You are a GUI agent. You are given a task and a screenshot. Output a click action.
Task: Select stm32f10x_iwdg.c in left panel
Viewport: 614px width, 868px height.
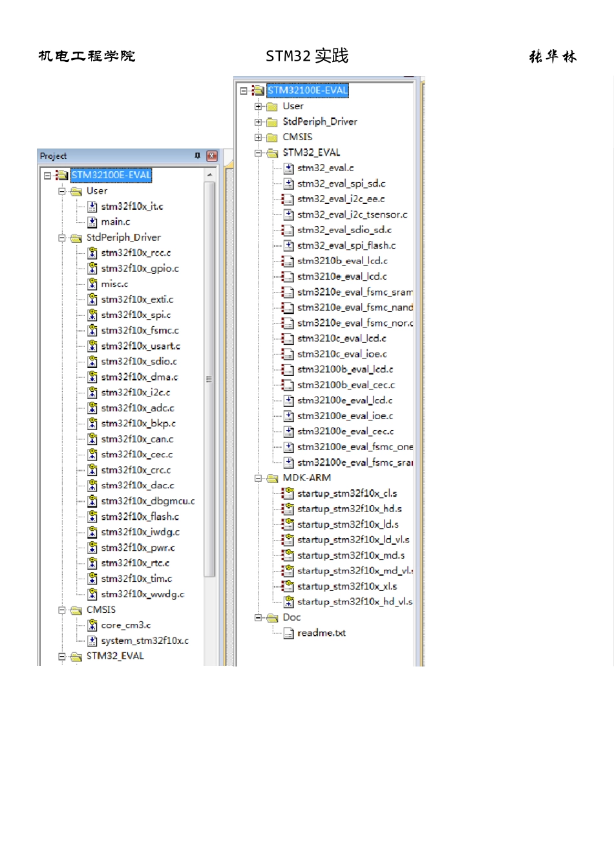click(140, 532)
